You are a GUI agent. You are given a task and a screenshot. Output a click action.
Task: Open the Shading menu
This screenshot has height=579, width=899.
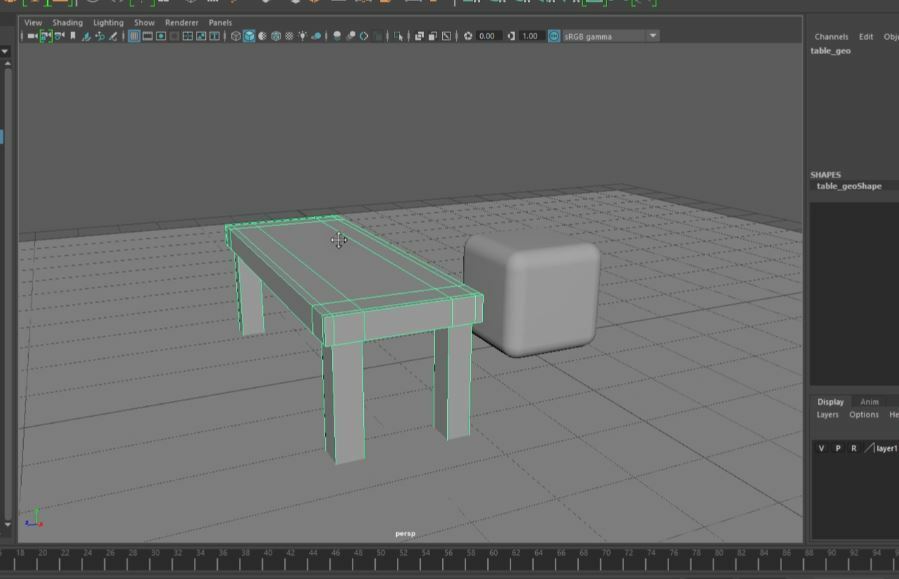coord(68,21)
